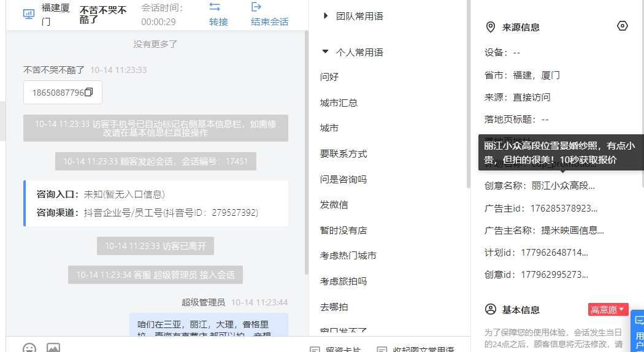Open the hexagon settings icon in 来源信息

click(x=623, y=26)
